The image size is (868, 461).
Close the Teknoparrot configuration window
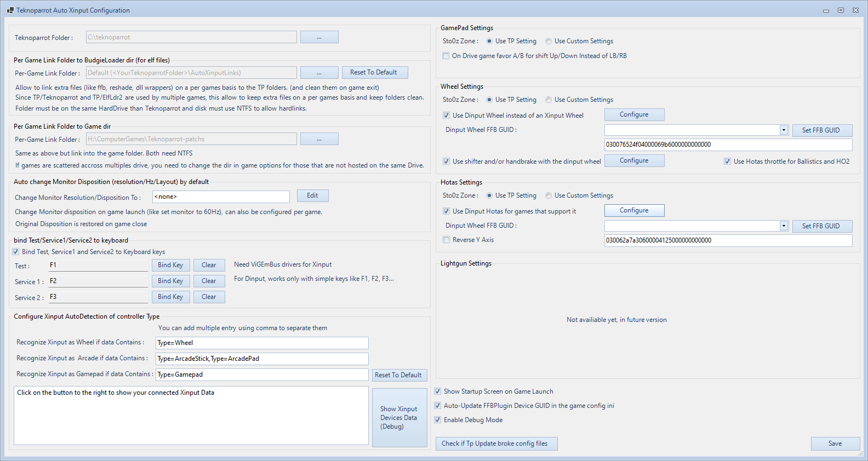(x=855, y=10)
